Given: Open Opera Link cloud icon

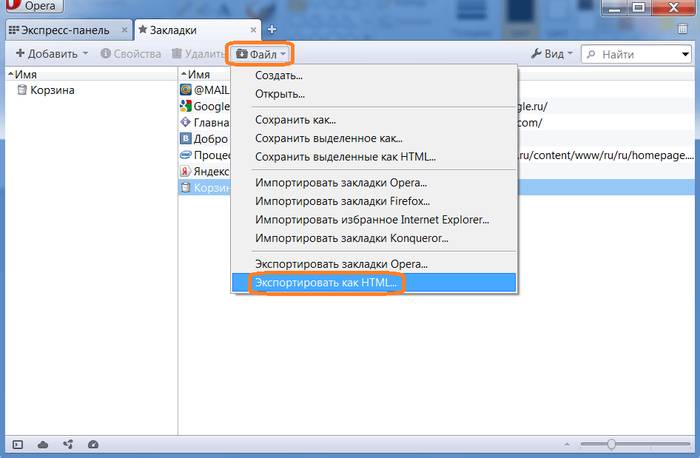Looking at the screenshot, I should 42,444.
